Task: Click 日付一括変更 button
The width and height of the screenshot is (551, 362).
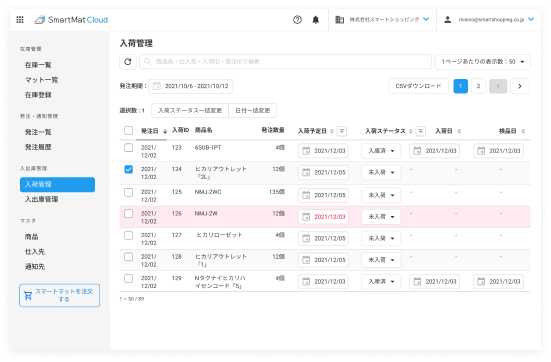Action: point(252,110)
